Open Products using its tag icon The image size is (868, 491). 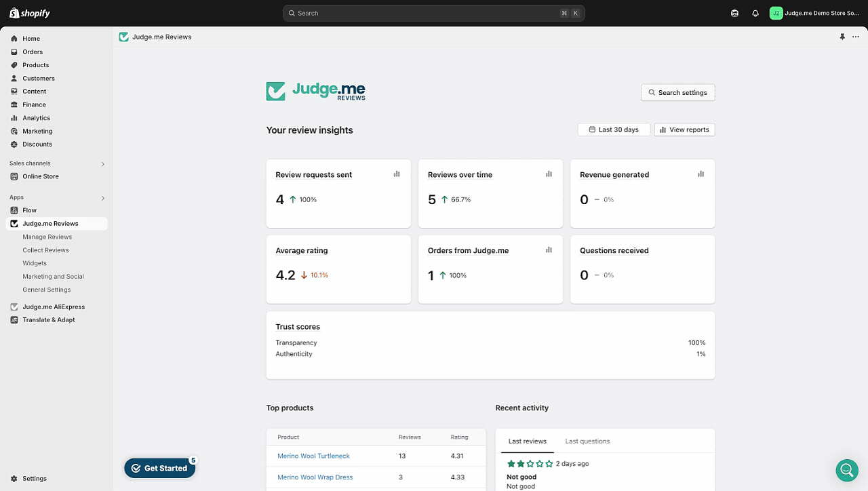(14, 65)
